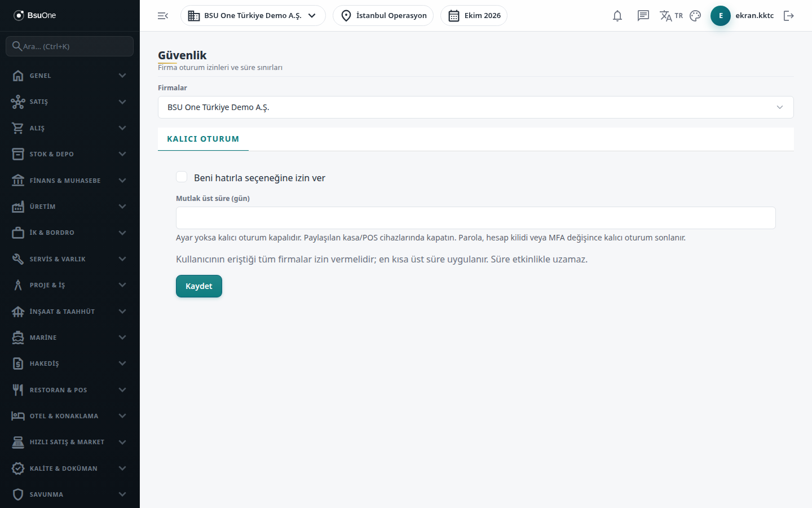Click the ekran.kktc username
812x508 pixels.
(754, 16)
